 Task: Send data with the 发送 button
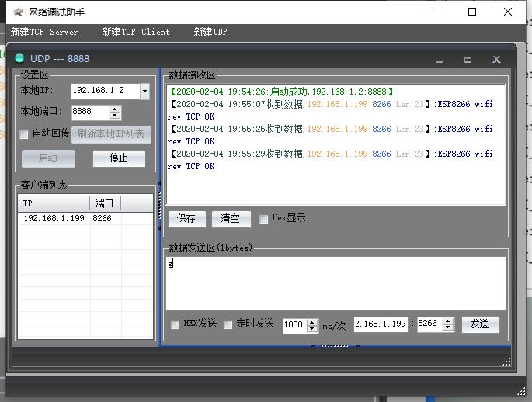[x=481, y=324]
